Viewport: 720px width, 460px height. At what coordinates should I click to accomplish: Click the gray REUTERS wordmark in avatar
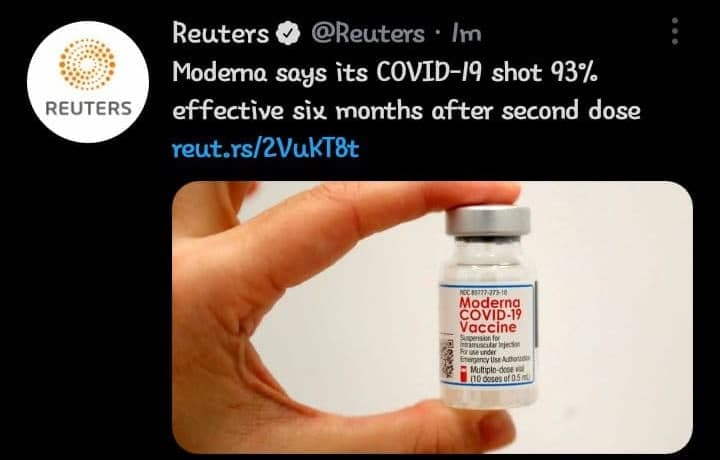click(x=88, y=108)
